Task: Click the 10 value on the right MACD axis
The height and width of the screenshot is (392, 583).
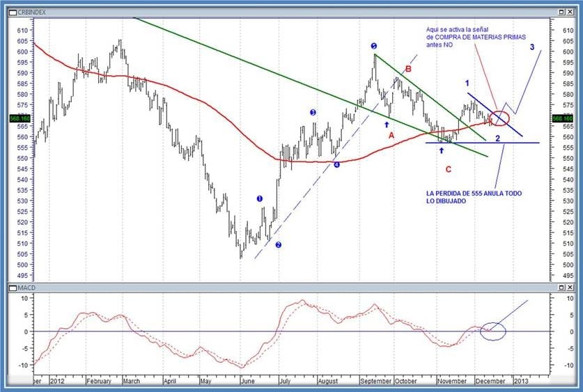Action: point(570,299)
